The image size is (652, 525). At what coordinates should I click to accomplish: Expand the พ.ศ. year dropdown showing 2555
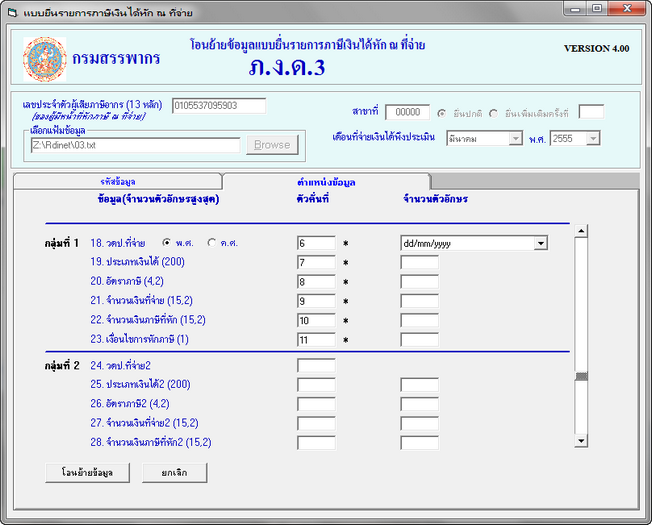tap(594, 139)
